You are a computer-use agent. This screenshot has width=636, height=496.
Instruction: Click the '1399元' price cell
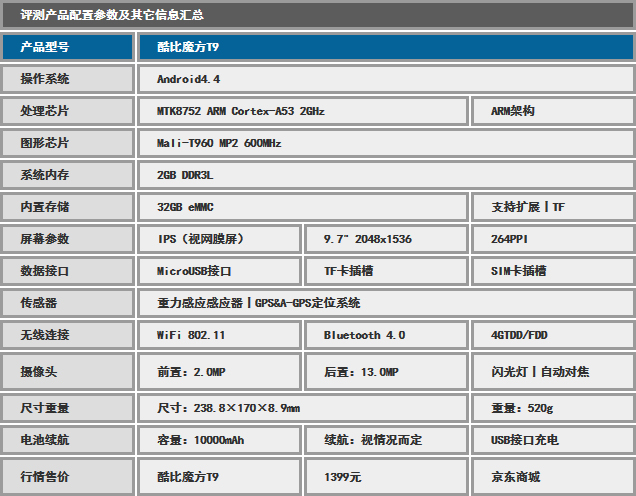tap(387, 477)
